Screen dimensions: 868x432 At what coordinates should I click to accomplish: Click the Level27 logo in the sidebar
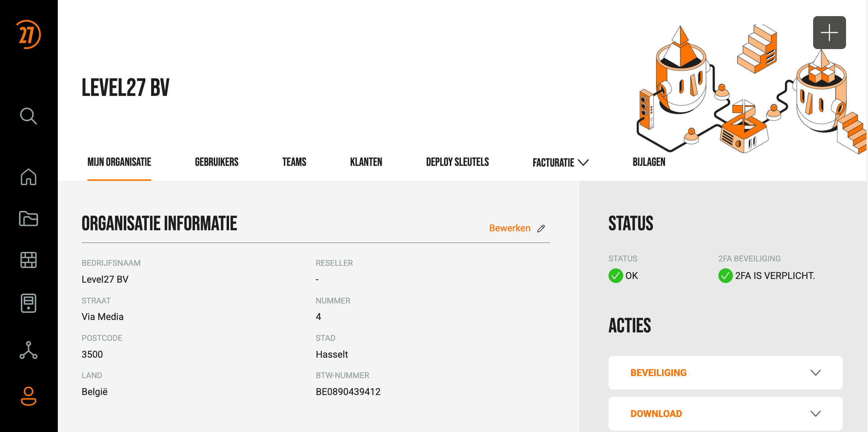29,34
